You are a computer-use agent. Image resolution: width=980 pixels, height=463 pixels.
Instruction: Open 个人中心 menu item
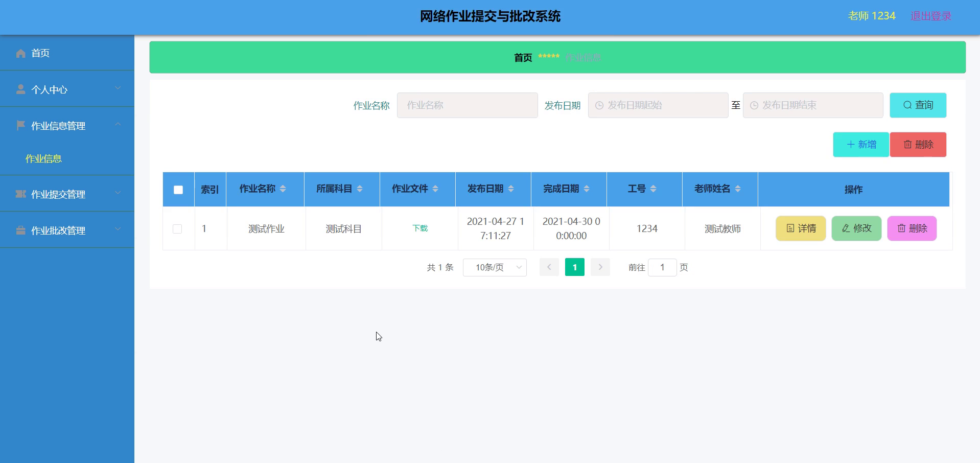pyautogui.click(x=67, y=89)
